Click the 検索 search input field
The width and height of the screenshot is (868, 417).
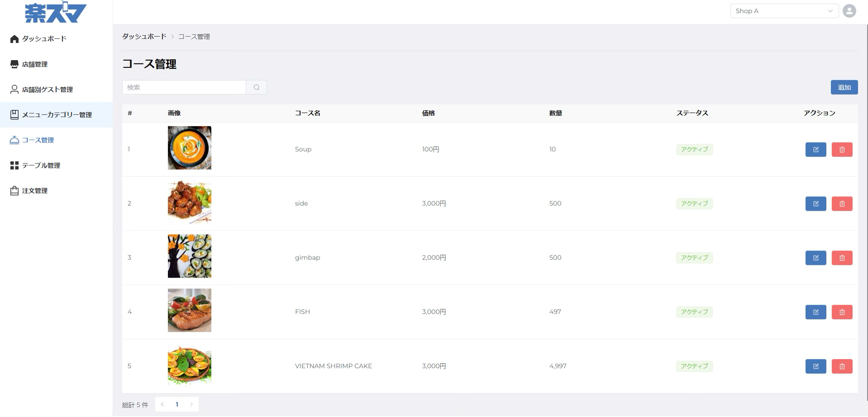pyautogui.click(x=184, y=87)
